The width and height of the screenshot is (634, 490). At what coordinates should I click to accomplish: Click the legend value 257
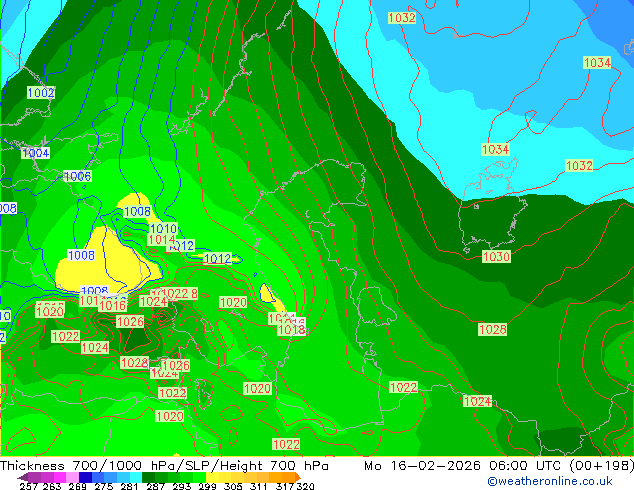coord(29,486)
